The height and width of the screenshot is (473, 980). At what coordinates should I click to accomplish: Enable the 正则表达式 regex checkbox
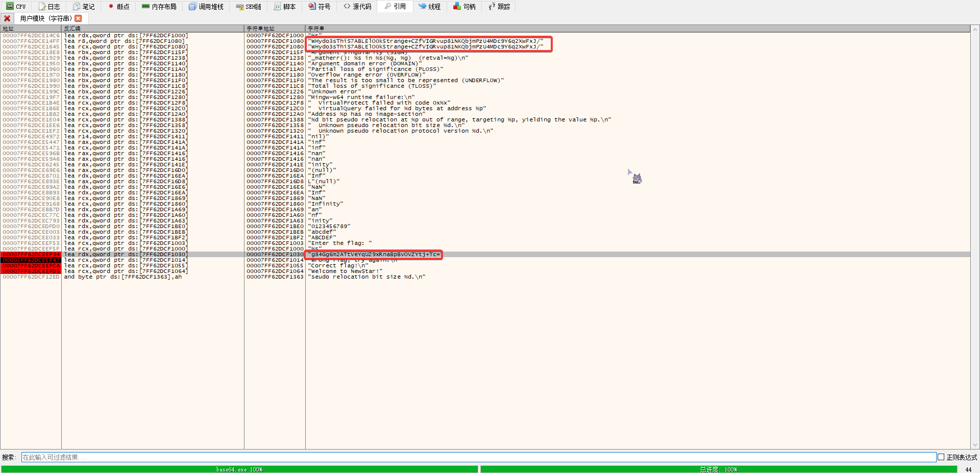click(941, 457)
